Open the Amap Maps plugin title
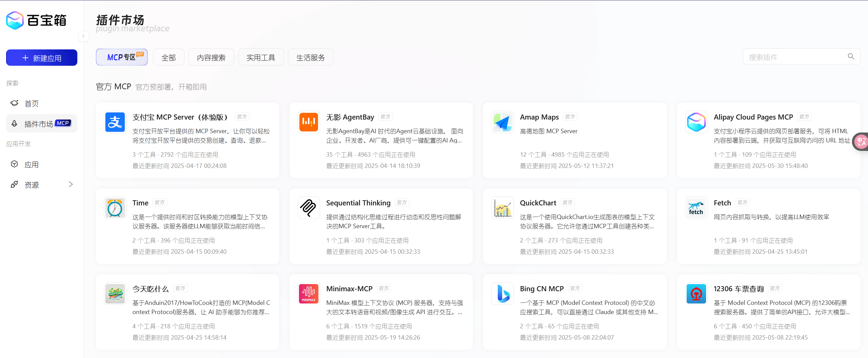 pos(539,117)
